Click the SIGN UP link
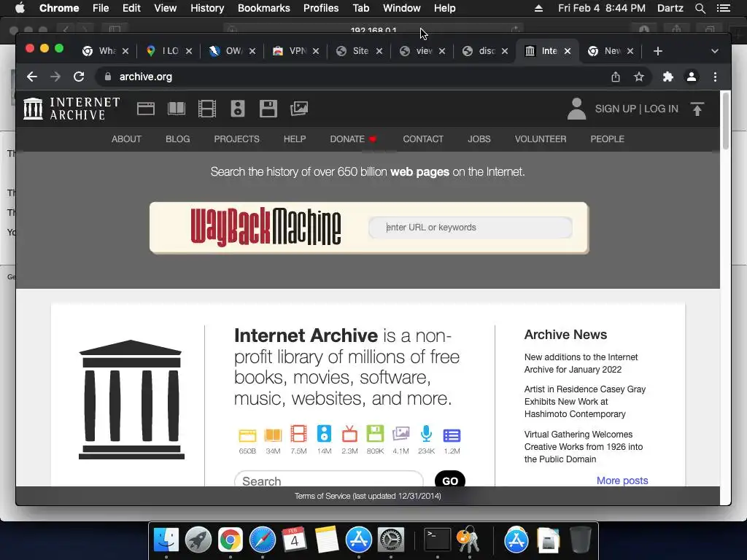Screen dimensions: 747x560 pyautogui.click(x=615, y=109)
